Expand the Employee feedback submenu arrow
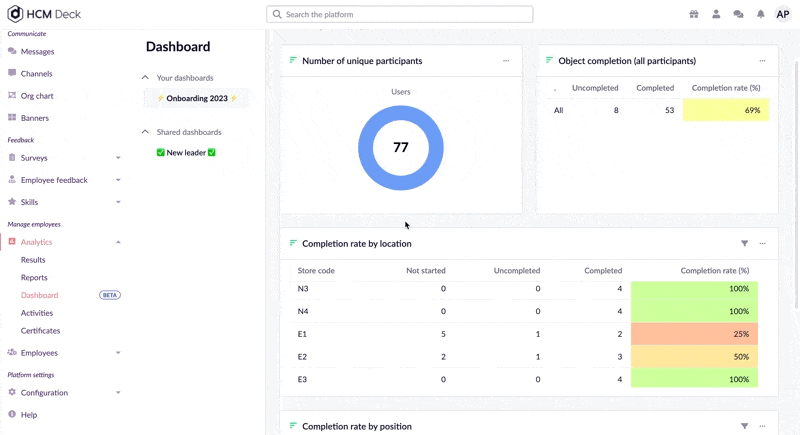Screen dimensions: 800x435 [x=118, y=180]
